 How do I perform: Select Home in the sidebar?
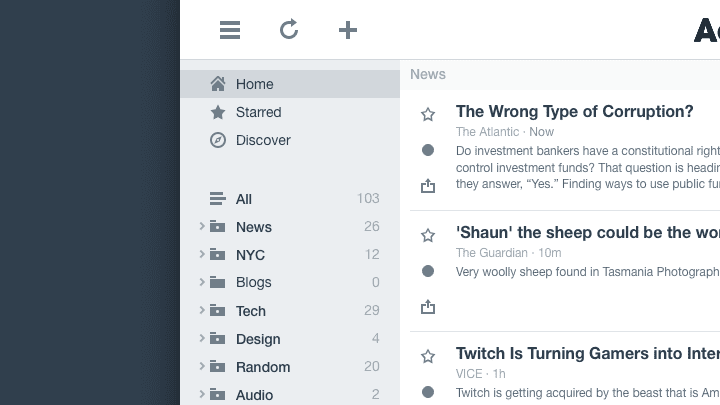click(x=254, y=84)
